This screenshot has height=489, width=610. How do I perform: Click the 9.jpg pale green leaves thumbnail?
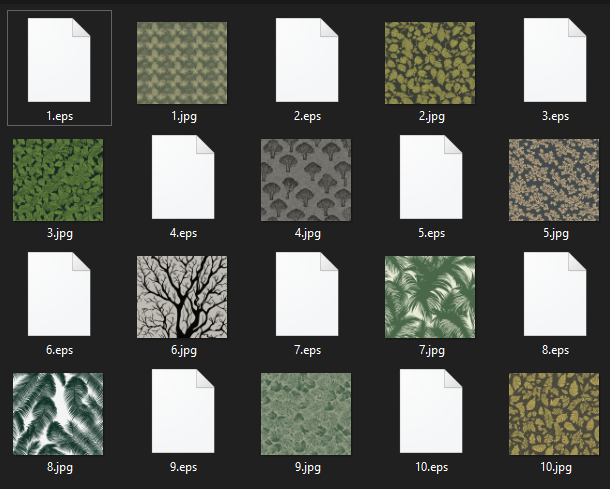point(306,414)
